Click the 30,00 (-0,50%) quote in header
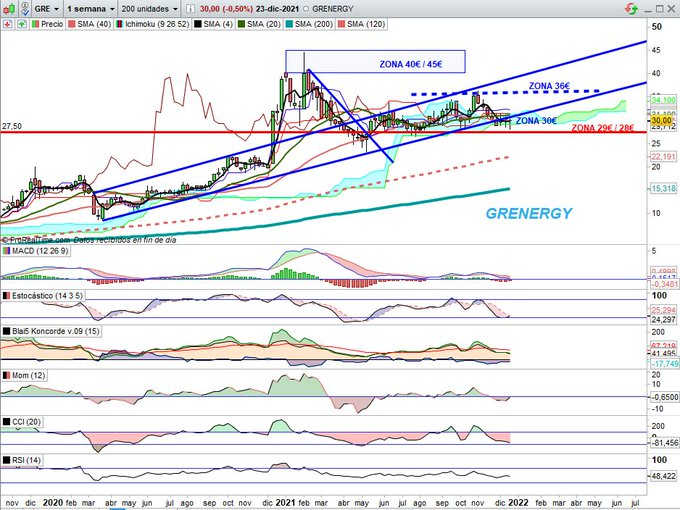 tap(226, 9)
